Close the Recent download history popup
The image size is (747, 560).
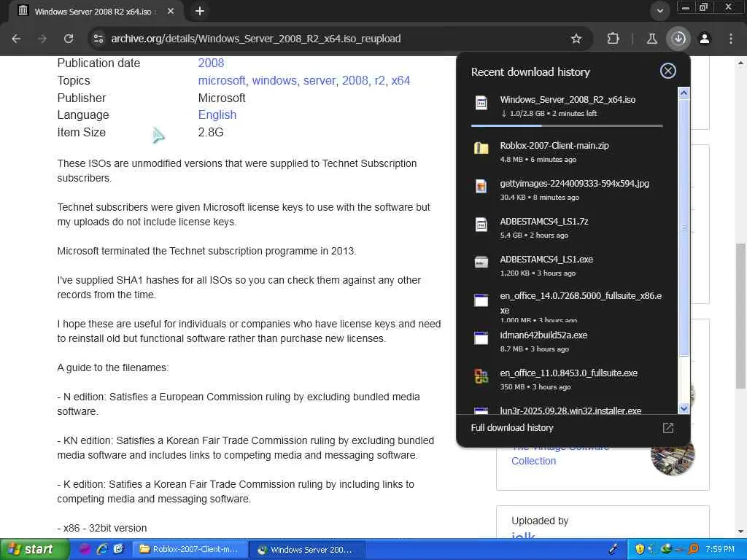(668, 71)
